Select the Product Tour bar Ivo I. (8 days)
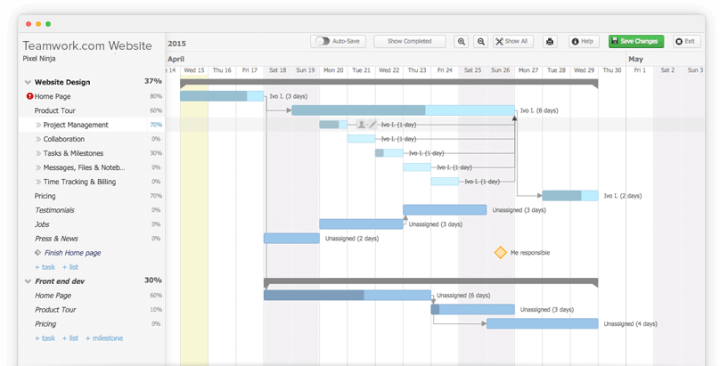720x366 pixels. click(403, 110)
